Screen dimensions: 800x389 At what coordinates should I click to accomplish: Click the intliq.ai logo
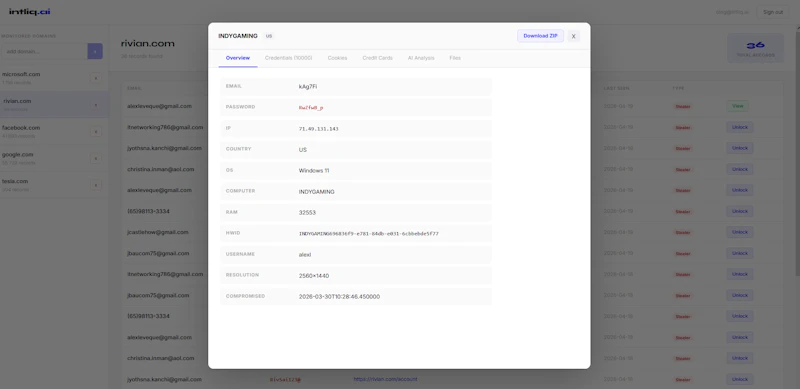pos(30,11)
